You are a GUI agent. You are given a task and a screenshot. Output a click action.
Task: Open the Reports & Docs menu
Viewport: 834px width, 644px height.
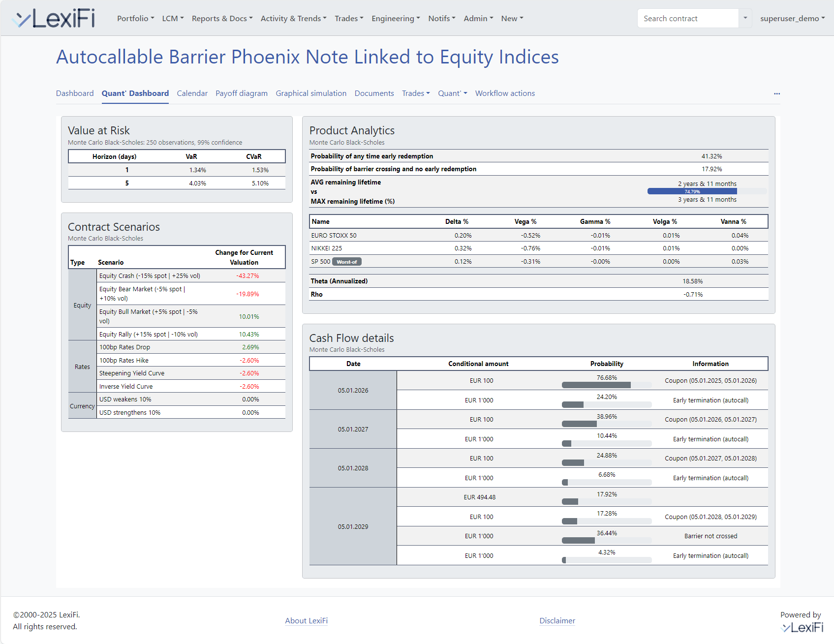pos(222,18)
